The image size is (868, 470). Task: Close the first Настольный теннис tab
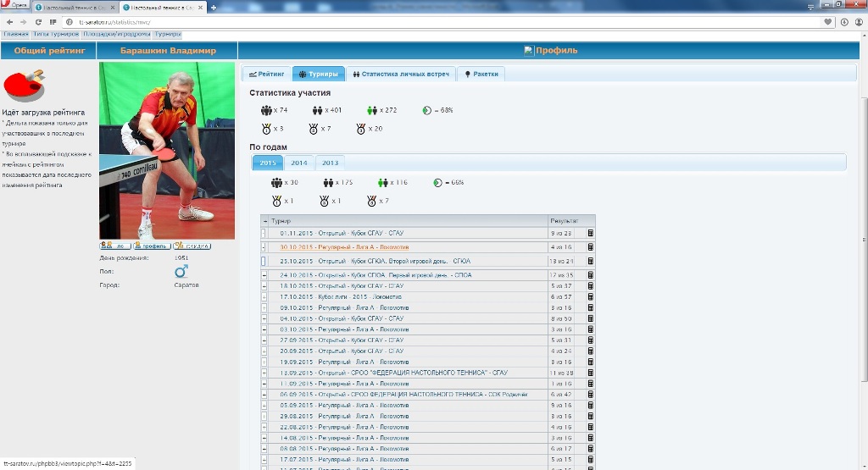point(113,8)
